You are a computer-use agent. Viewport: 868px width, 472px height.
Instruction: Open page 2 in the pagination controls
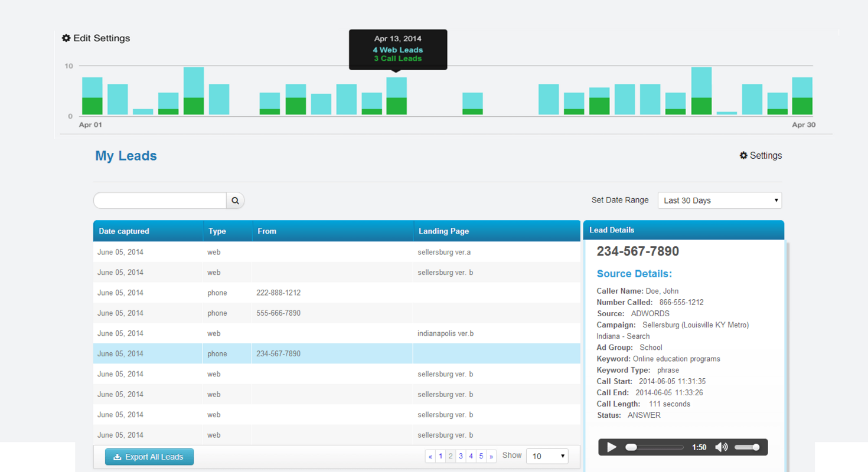[x=451, y=456]
